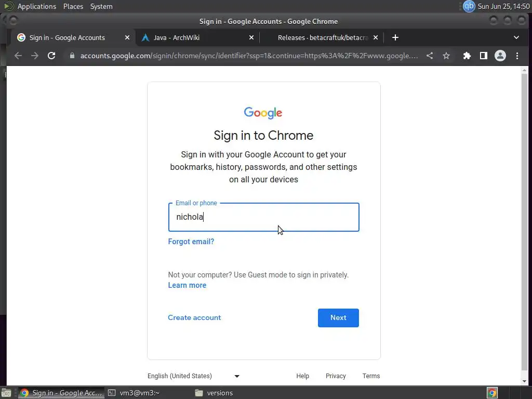Open the Learn more link
532x399 pixels.
187,285
